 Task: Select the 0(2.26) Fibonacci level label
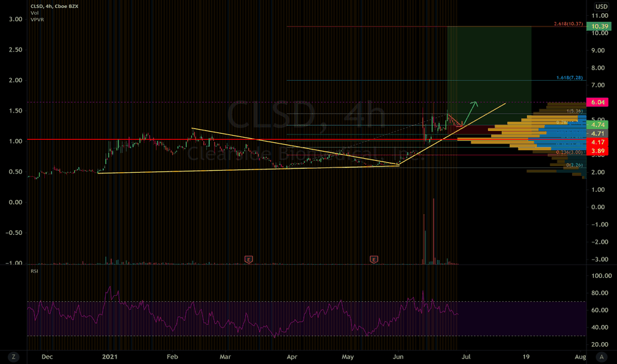[575, 165]
